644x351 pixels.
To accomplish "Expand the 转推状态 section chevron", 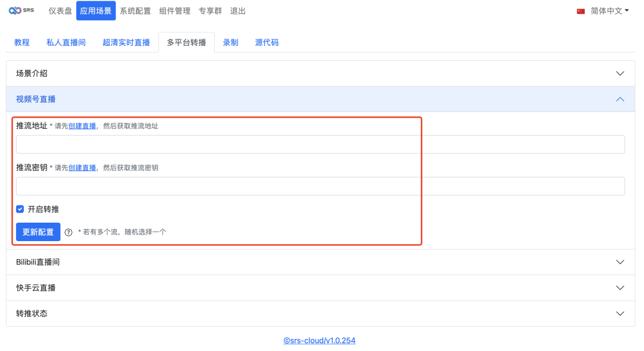I will [x=620, y=313].
